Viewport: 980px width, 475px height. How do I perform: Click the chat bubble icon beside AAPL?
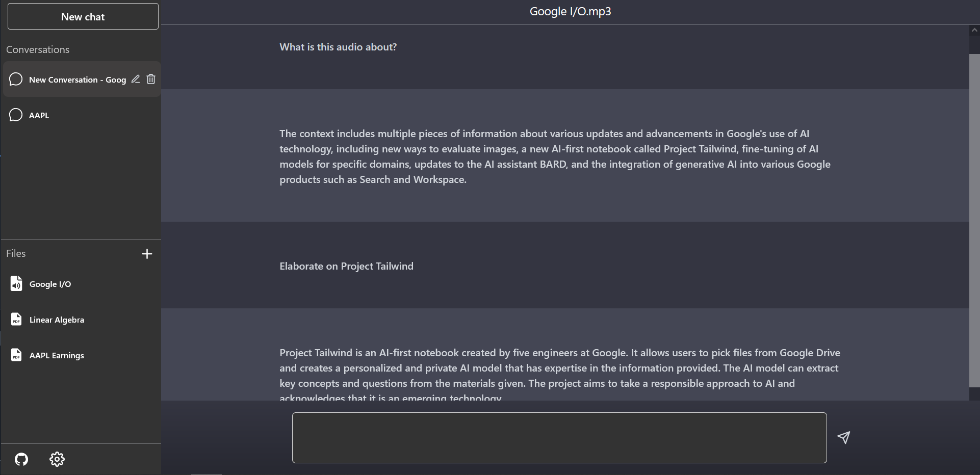[16, 115]
